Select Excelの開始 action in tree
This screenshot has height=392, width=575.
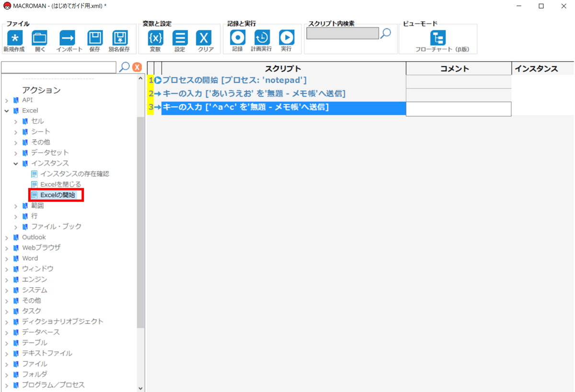(57, 195)
